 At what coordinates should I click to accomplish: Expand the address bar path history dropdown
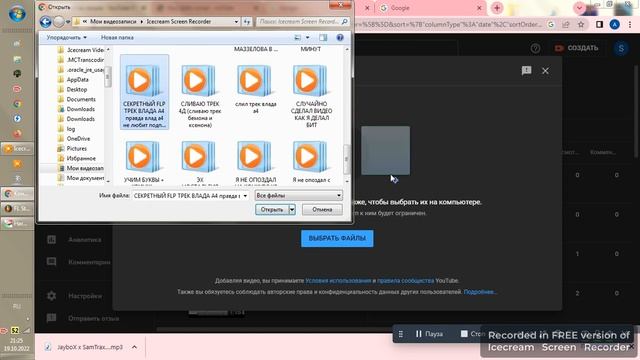236,22
